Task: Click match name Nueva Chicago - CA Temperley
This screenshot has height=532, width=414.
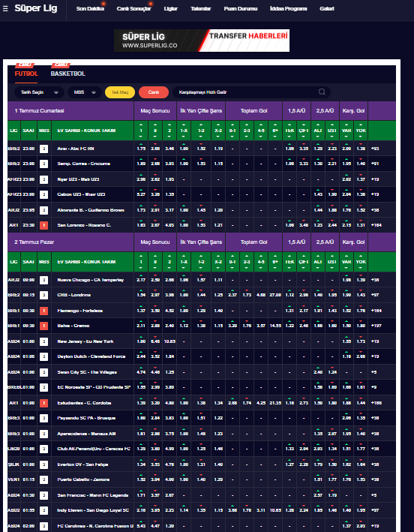Action: (x=91, y=280)
